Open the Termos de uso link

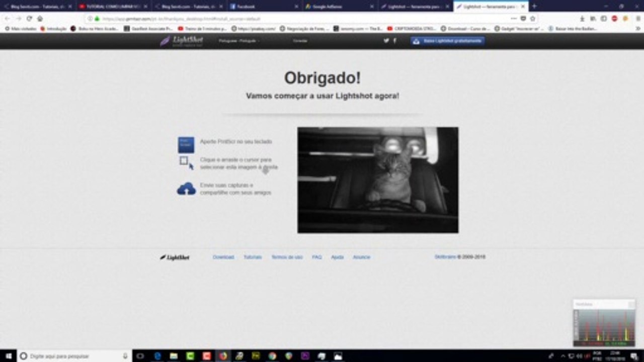(x=287, y=257)
